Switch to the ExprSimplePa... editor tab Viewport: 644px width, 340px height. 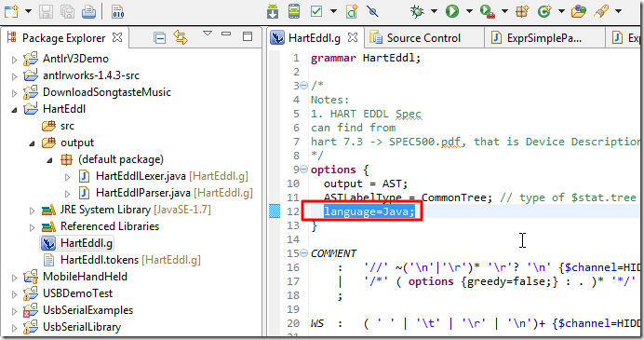(x=543, y=38)
